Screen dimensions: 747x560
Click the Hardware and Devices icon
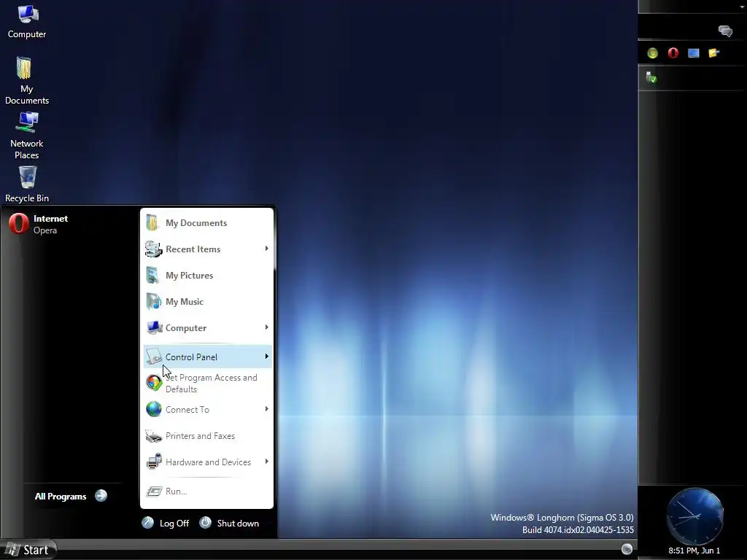pyautogui.click(x=154, y=462)
